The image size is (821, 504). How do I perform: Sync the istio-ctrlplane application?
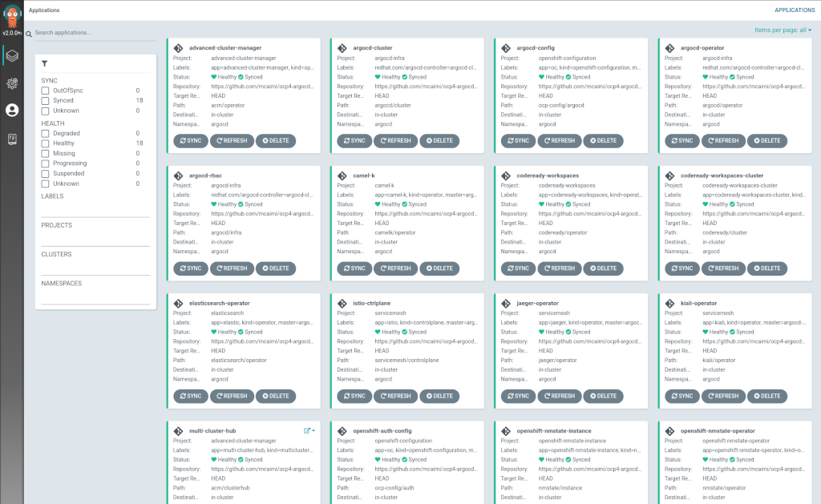tap(354, 396)
